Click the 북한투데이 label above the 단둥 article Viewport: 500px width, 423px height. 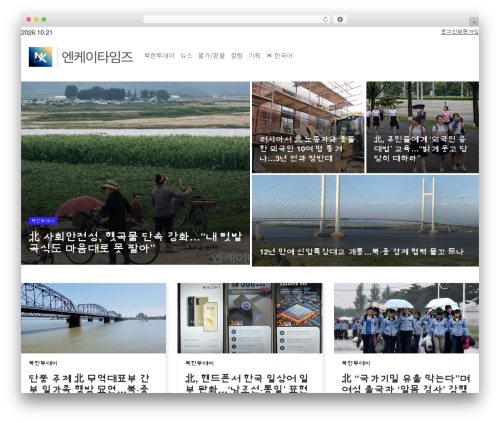pyautogui.click(x=43, y=363)
